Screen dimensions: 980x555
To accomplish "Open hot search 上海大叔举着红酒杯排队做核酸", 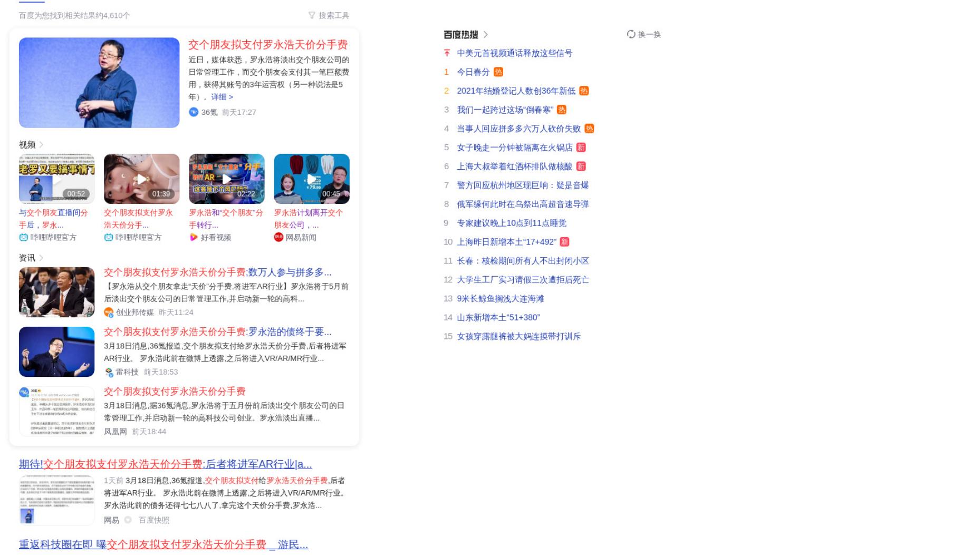I will (515, 167).
